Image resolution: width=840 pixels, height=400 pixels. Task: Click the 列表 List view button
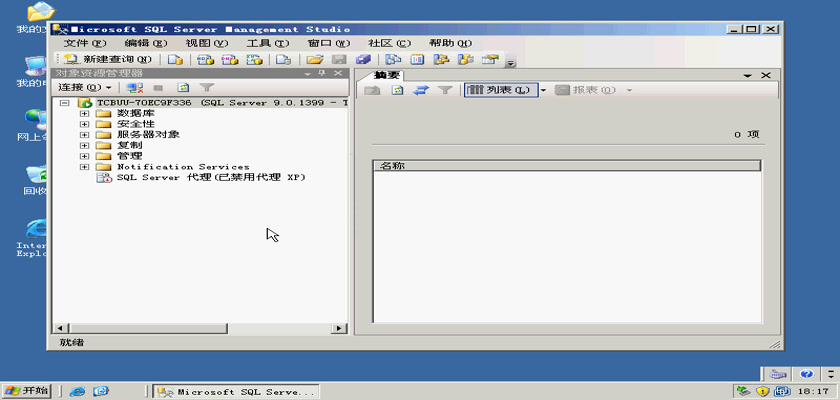click(x=501, y=90)
